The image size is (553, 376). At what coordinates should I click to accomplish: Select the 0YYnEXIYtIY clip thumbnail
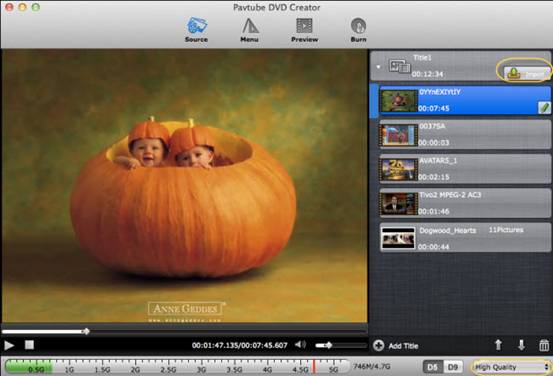pyautogui.click(x=399, y=101)
